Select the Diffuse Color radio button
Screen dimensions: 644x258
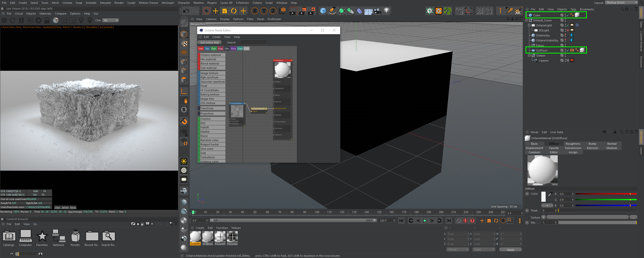527,194
